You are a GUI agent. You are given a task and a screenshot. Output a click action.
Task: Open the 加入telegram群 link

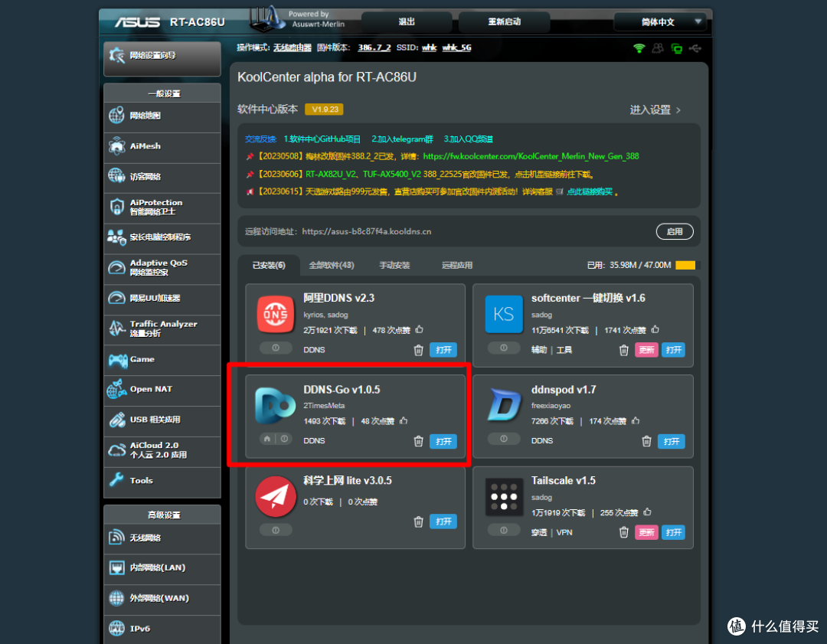click(x=402, y=139)
